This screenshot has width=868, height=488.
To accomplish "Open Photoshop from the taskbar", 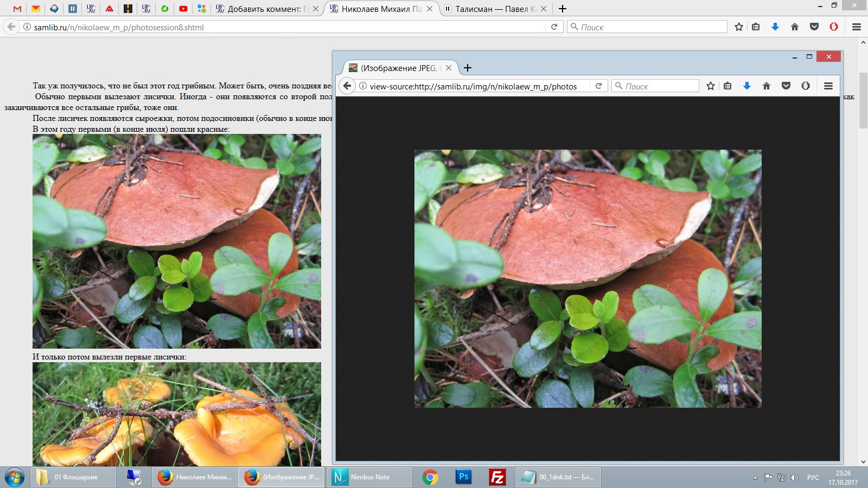I will point(464,477).
